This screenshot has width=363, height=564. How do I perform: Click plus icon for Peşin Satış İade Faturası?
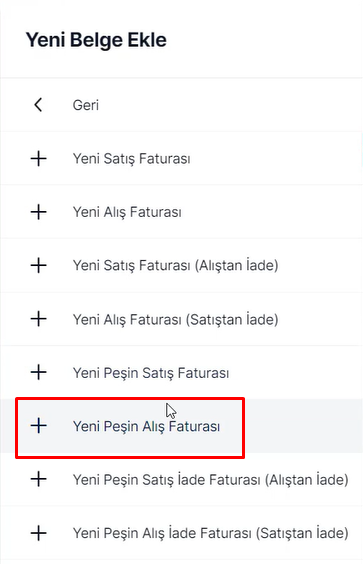point(38,479)
